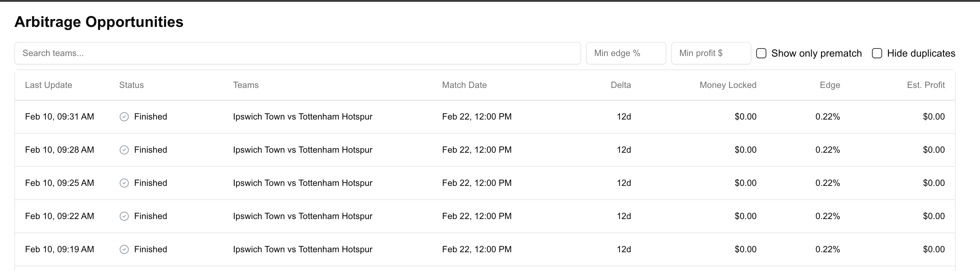
Task: Click Finished status icon in 09:25 AM row
Action: point(124,183)
